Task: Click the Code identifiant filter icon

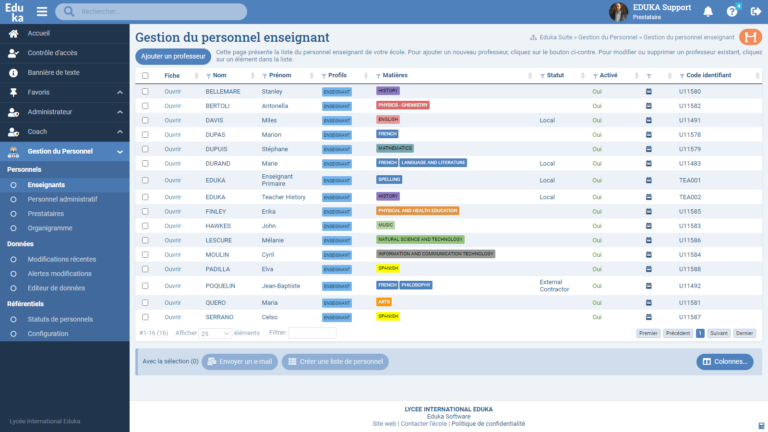Action: pos(682,76)
